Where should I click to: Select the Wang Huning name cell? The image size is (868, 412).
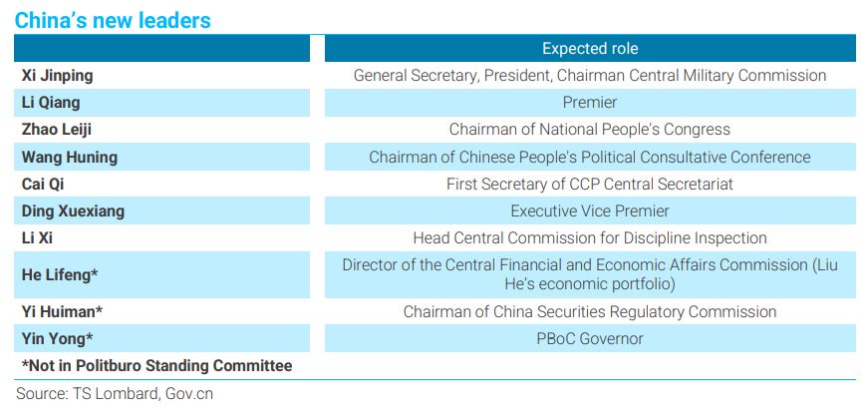coord(161,157)
